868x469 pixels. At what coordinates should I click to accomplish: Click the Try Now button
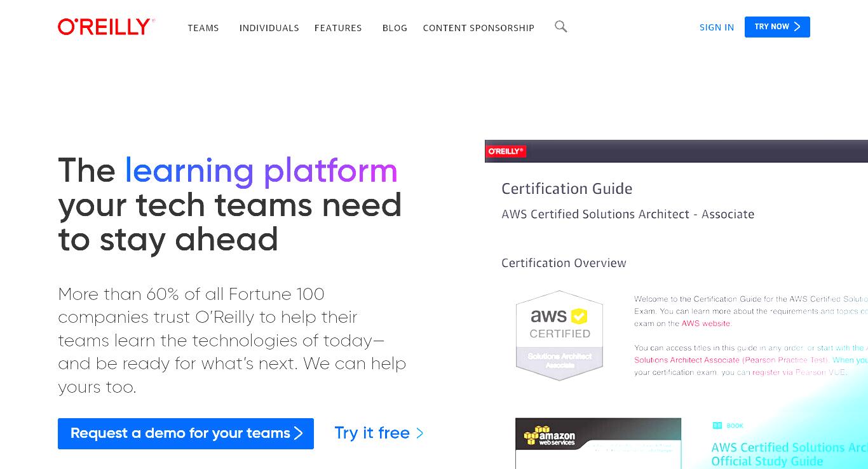777,27
